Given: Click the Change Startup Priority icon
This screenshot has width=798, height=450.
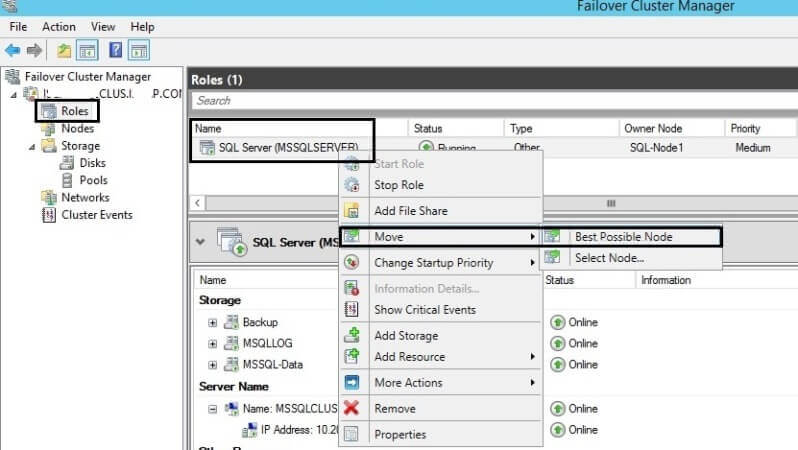Looking at the screenshot, I should (352, 263).
